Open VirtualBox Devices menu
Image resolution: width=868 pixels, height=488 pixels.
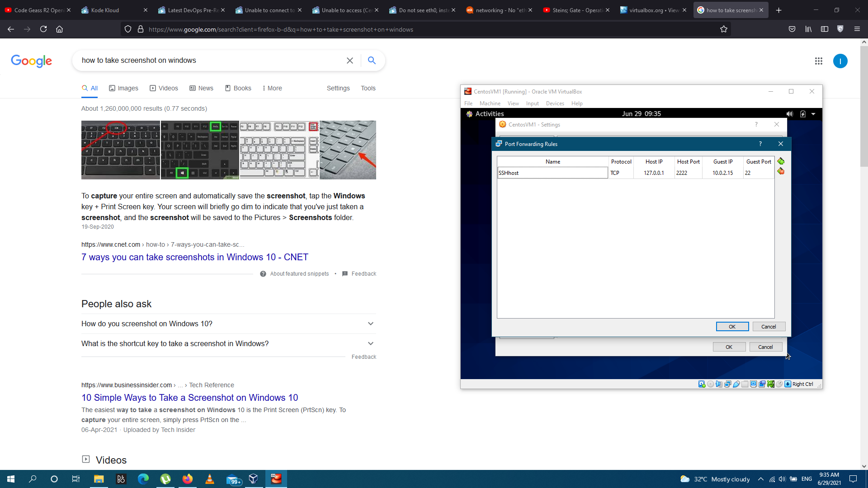click(555, 103)
